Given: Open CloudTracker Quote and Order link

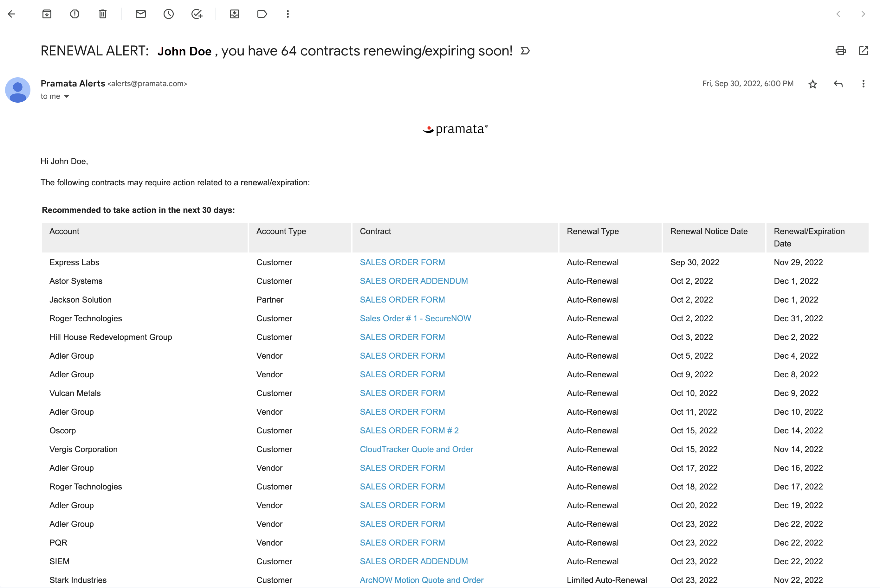Looking at the screenshot, I should point(417,450).
